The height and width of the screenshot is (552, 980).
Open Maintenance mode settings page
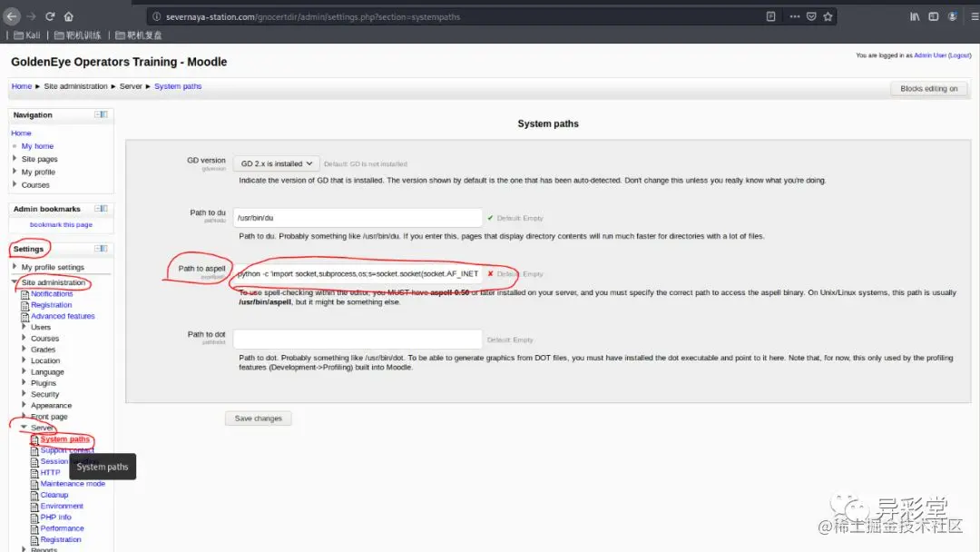(73, 484)
